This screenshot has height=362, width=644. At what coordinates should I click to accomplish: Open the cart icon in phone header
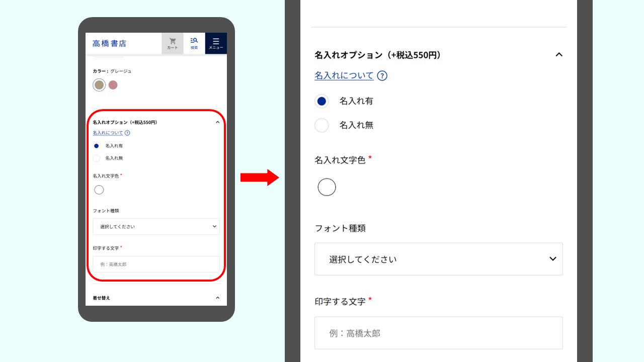pyautogui.click(x=173, y=43)
